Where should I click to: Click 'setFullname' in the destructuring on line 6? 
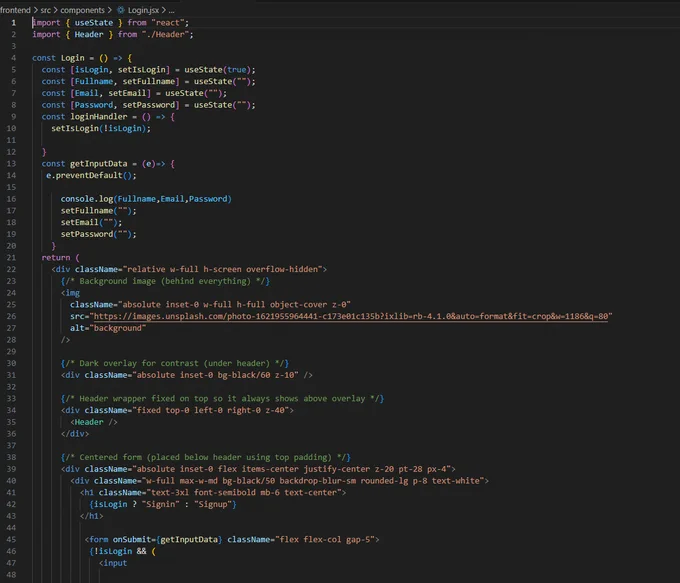coord(149,81)
